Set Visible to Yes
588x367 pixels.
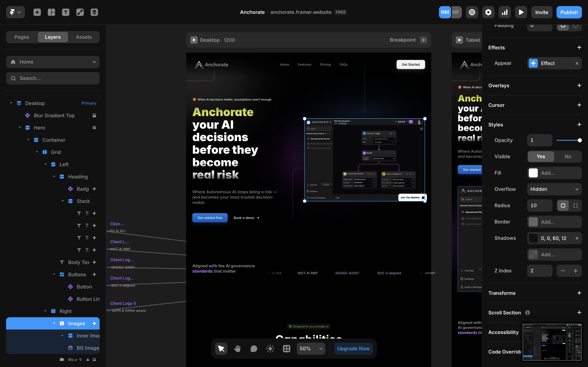pos(541,157)
